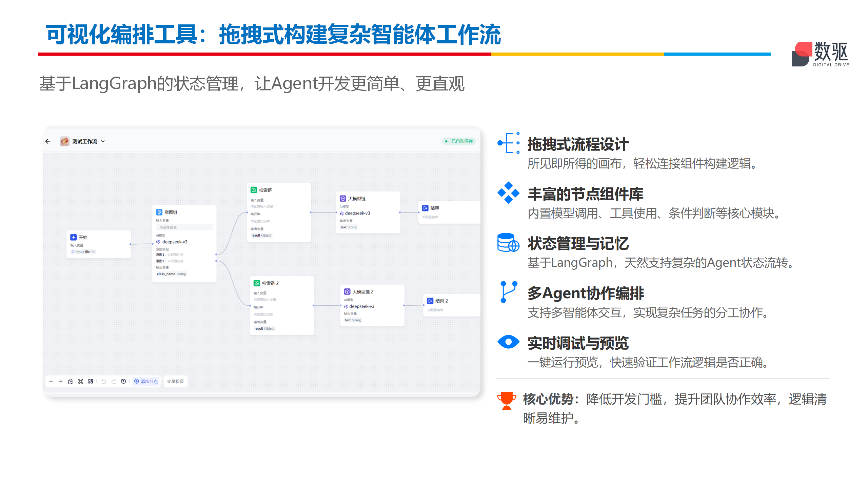Click the back arrow in workflow header
This screenshot has width=868, height=488.
48,141
